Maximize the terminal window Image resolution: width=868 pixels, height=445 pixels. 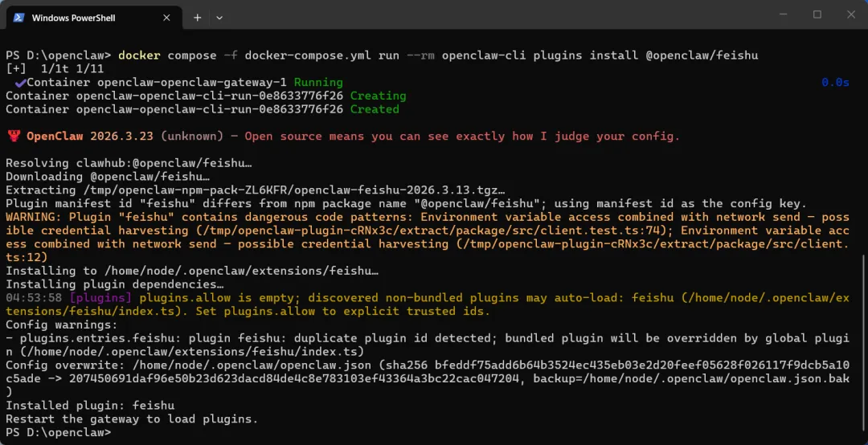[x=817, y=15]
